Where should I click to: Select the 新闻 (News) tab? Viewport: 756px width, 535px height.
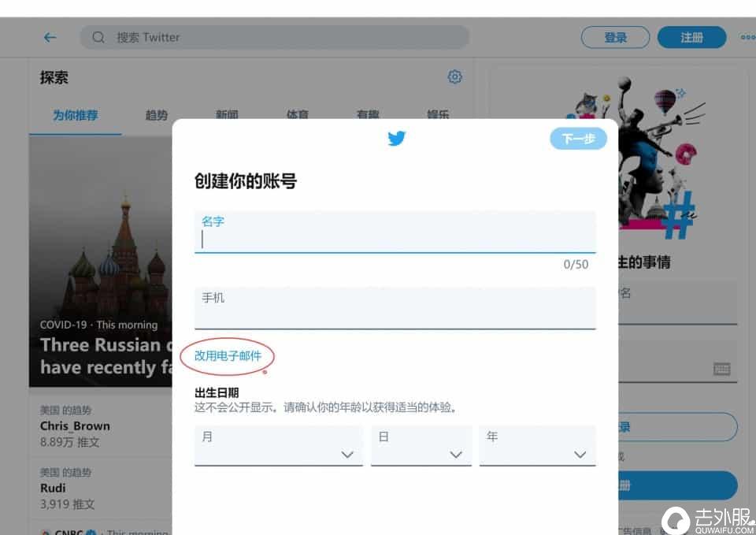point(226,114)
